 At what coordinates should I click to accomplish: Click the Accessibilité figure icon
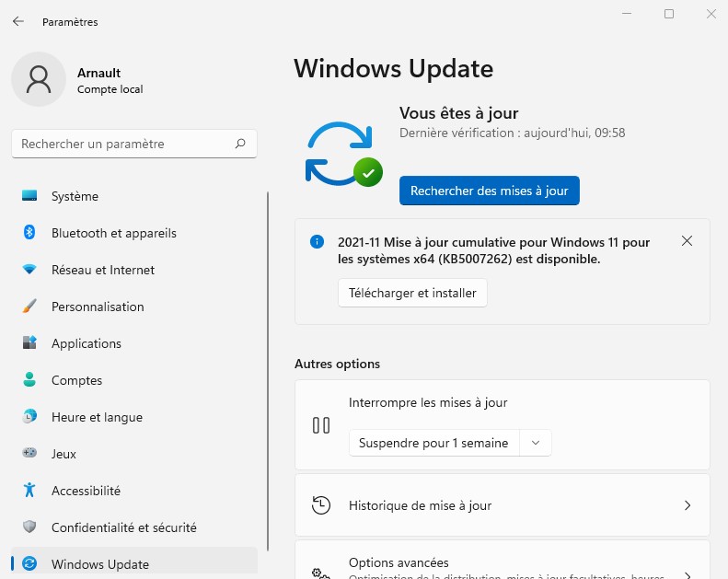(29, 491)
